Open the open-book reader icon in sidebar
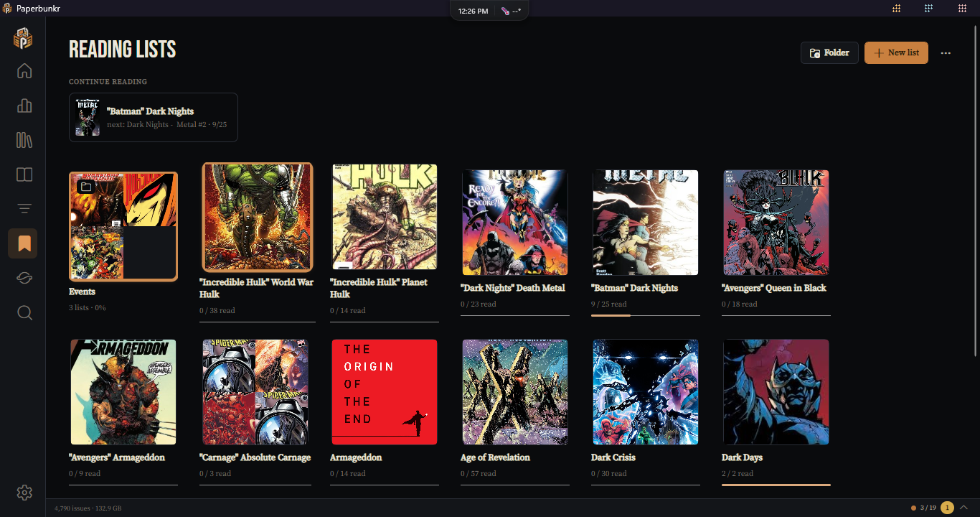This screenshot has width=980, height=517. (x=24, y=174)
